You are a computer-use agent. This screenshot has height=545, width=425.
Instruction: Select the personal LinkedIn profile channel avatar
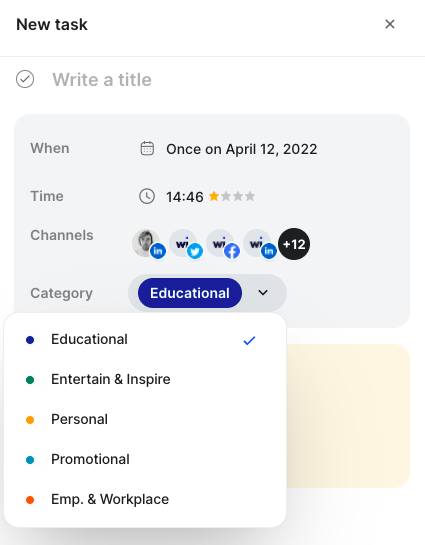(148, 244)
